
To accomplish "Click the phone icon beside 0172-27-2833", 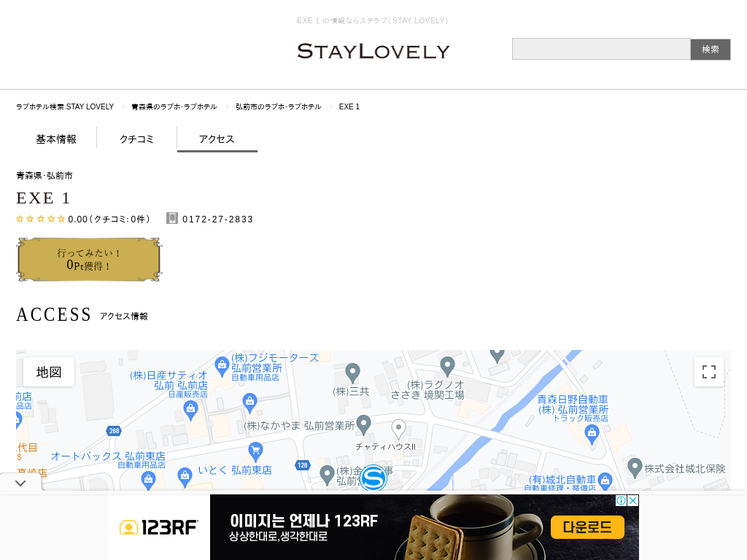I will tap(172, 218).
